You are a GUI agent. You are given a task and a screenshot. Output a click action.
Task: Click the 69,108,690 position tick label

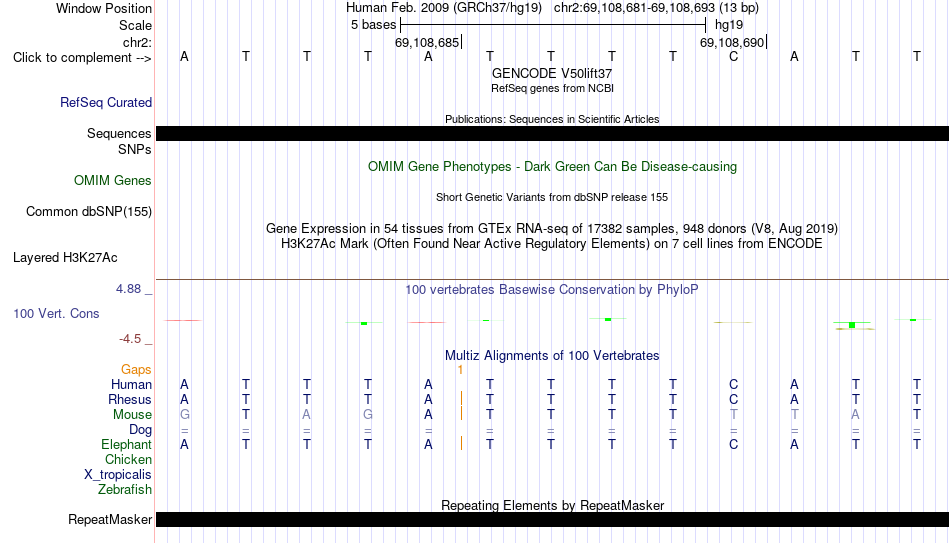tap(732, 42)
